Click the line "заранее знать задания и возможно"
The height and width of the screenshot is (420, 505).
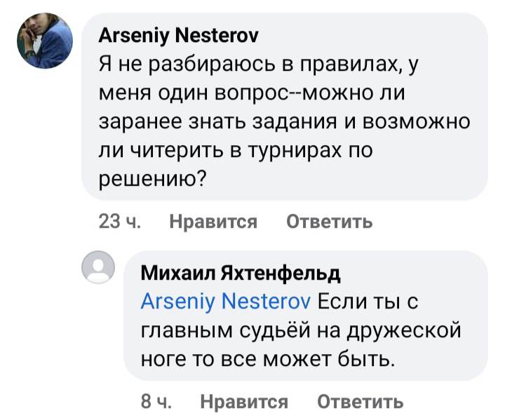(x=283, y=122)
